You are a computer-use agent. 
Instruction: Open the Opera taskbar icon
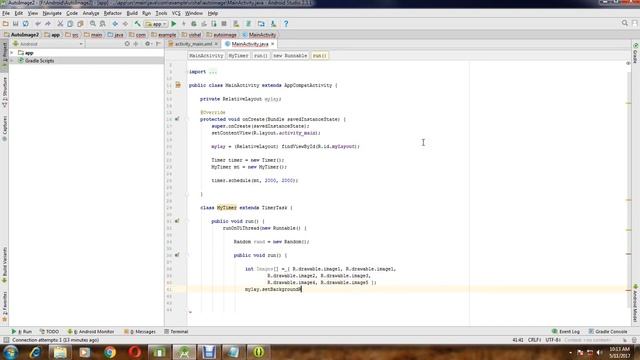click(135, 352)
